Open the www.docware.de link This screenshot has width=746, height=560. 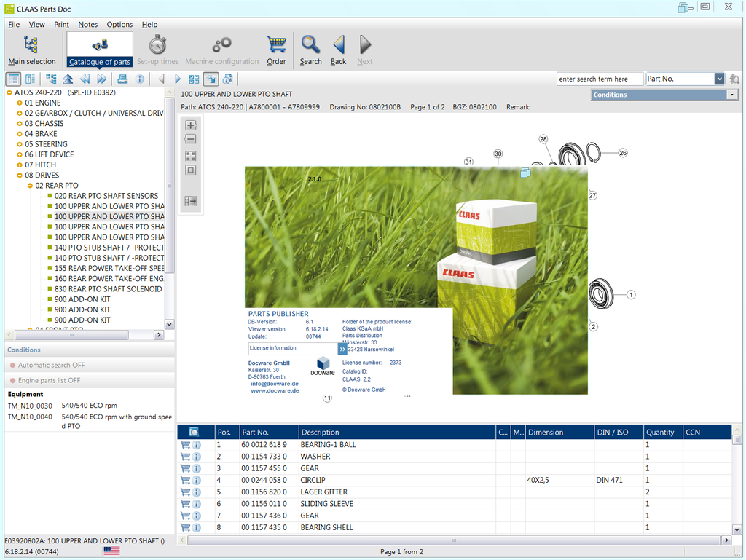point(275,390)
